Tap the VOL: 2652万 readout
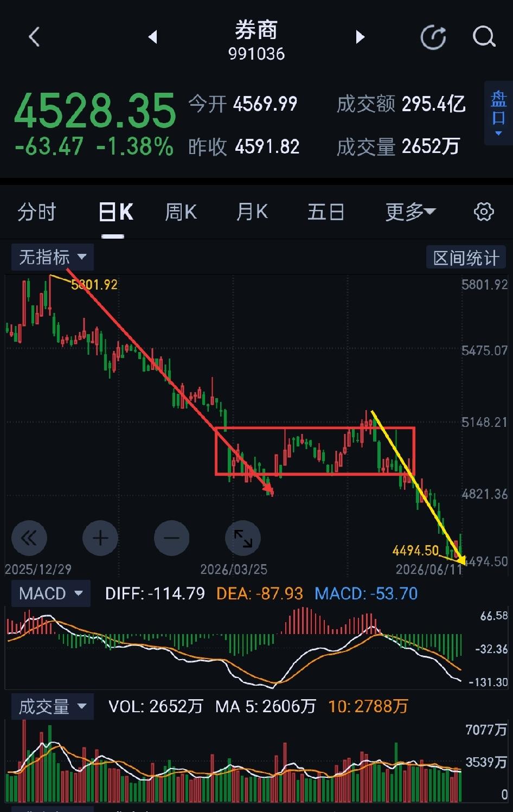The image size is (513, 812). [156, 706]
